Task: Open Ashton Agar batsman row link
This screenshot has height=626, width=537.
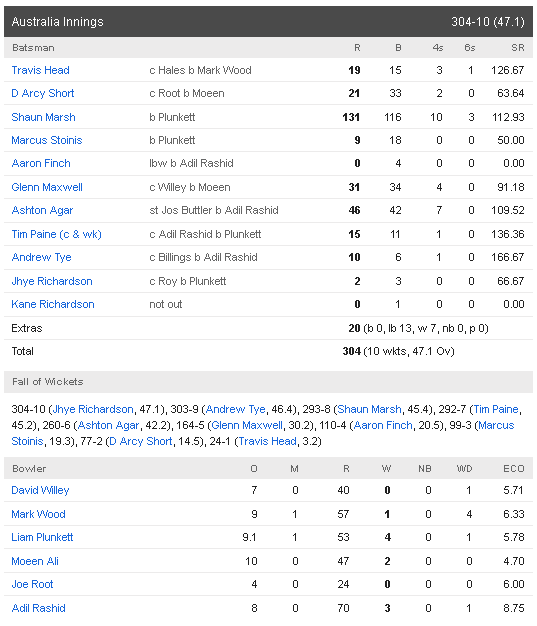Action: (x=42, y=210)
